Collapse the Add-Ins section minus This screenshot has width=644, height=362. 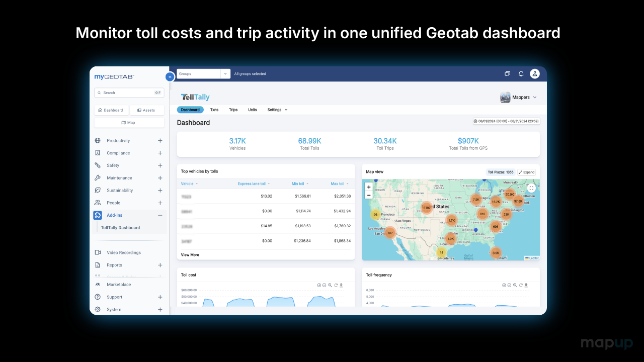click(160, 215)
